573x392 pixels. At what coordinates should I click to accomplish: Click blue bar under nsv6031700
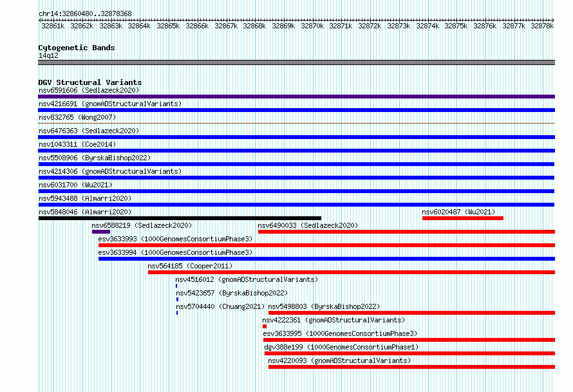click(296, 191)
